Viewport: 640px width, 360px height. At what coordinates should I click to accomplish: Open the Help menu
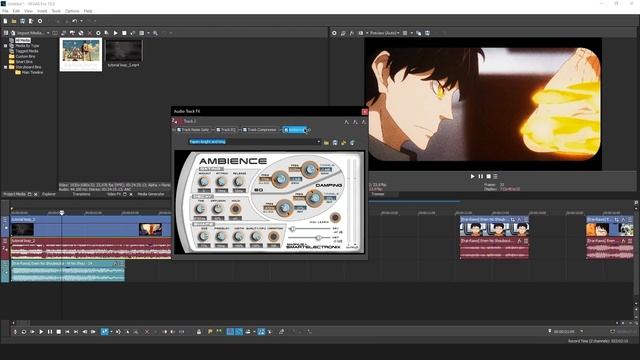click(88, 11)
